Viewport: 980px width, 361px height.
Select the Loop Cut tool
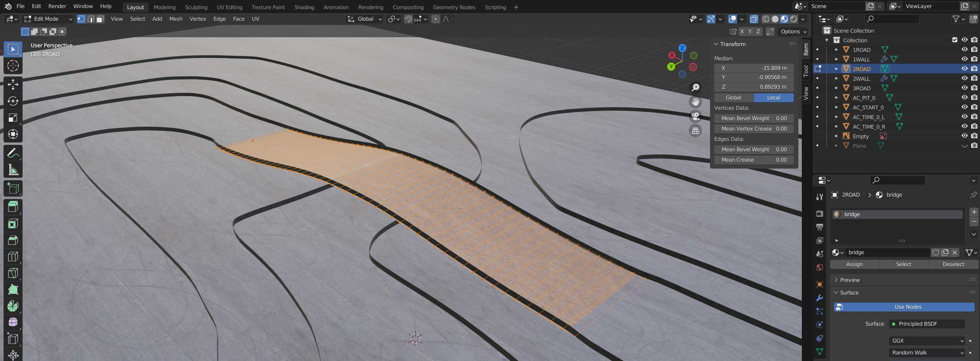(13, 257)
